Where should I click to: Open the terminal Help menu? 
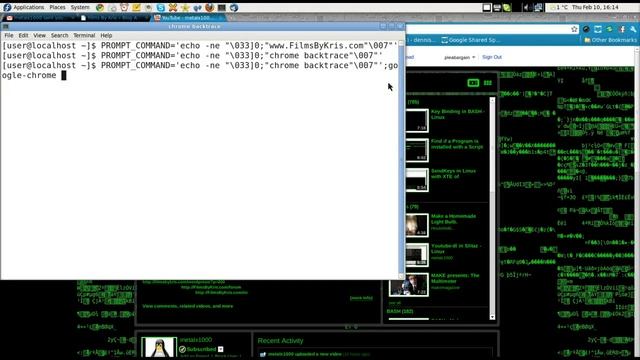tap(106, 36)
